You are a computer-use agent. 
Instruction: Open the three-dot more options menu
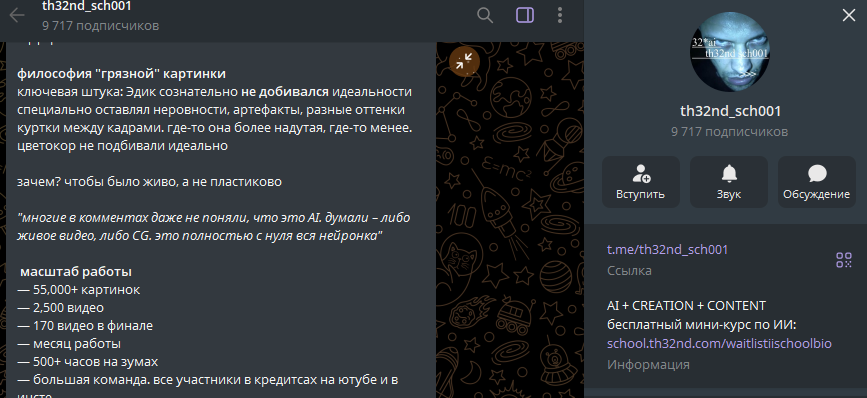(560, 15)
